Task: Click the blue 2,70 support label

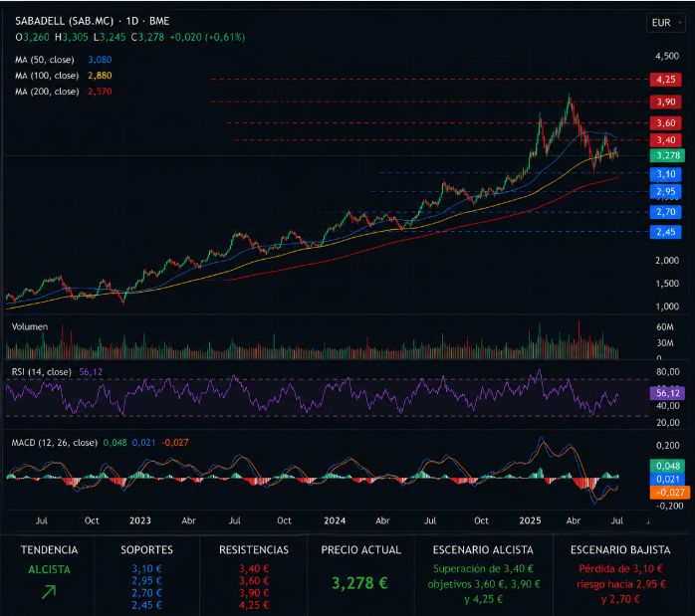Action: (x=666, y=212)
